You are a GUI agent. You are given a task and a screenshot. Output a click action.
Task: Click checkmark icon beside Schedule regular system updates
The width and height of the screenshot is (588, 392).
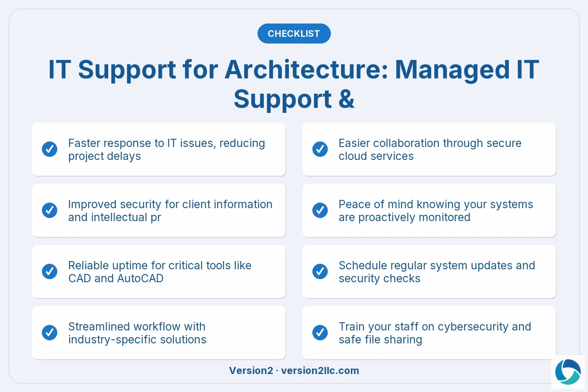320,272
